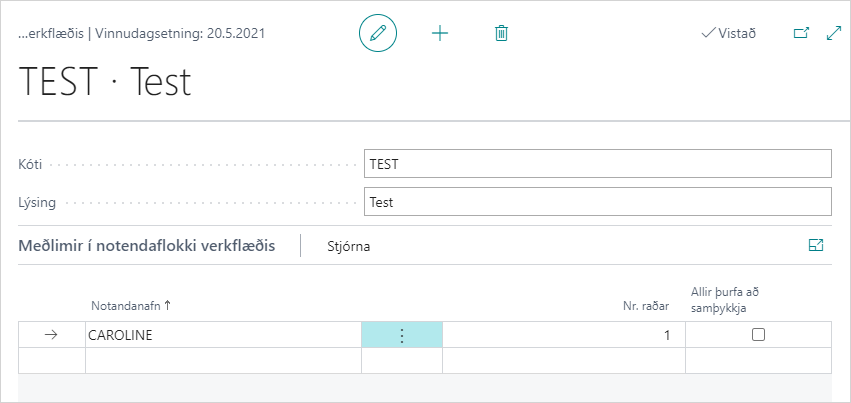851x403 pixels.
Task: Open page in new window icon
Action: (801, 33)
